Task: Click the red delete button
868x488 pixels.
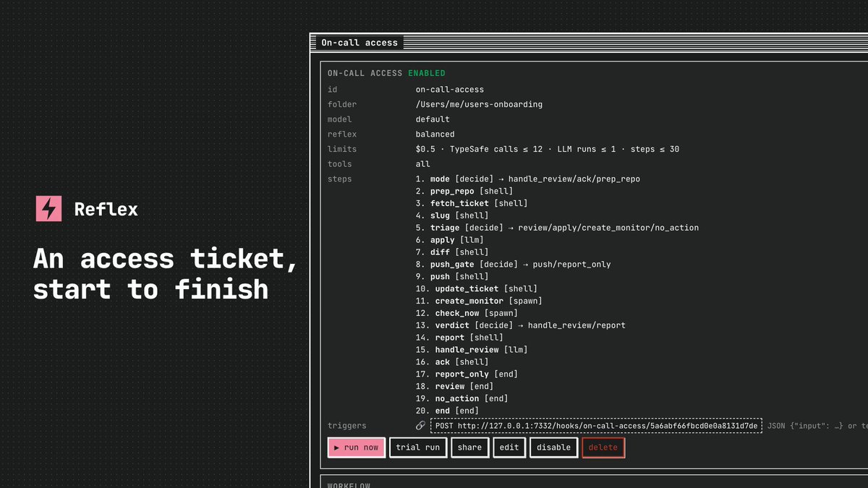Action: [603, 448]
